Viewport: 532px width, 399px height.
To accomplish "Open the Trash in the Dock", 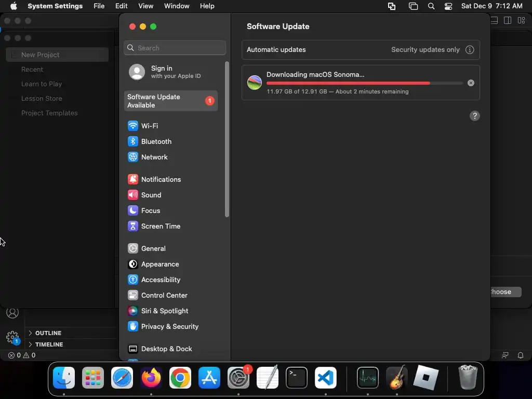I will [468, 377].
